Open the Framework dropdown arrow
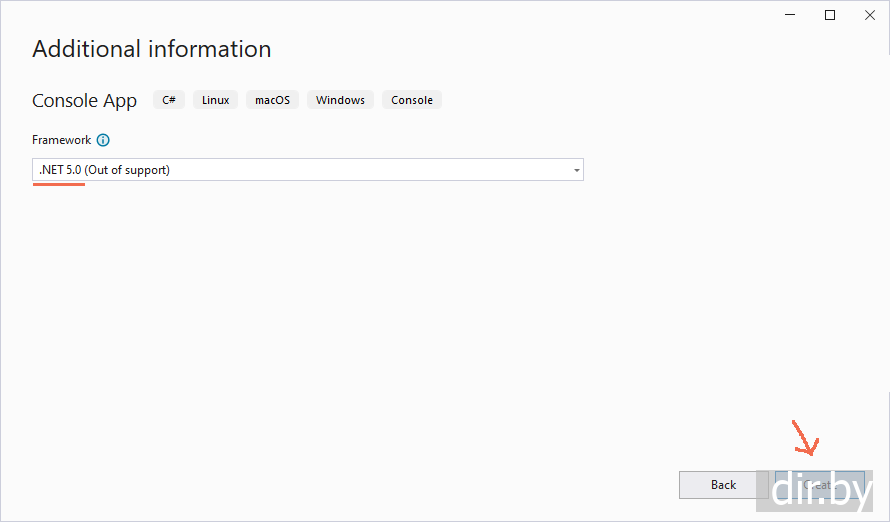This screenshot has width=890, height=522. pyautogui.click(x=576, y=170)
